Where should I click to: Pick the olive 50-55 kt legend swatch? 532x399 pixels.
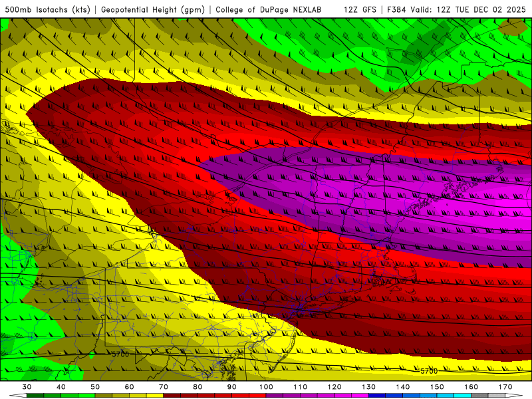pos(104,396)
